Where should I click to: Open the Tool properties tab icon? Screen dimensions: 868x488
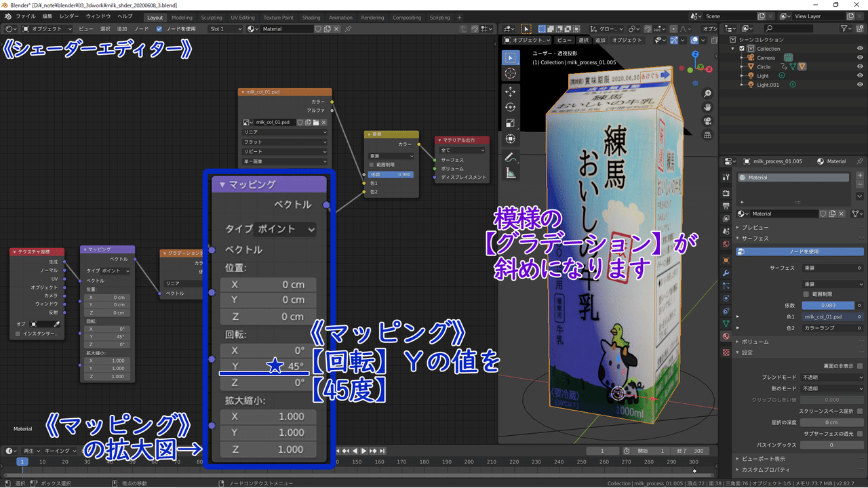(726, 177)
